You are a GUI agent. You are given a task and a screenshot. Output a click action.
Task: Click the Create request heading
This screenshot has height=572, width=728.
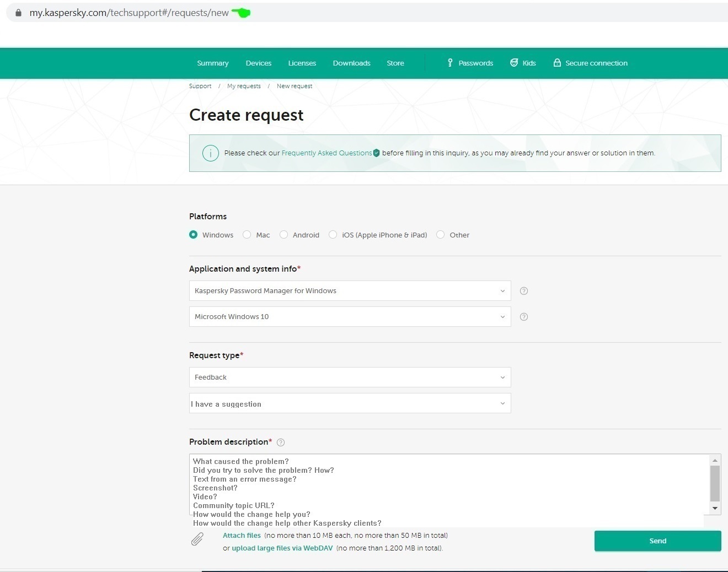[247, 115]
